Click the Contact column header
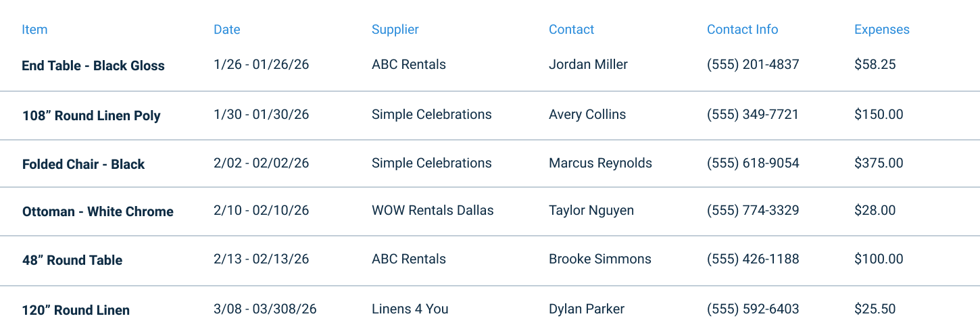Viewport: 980px width, 331px height. tap(571, 30)
